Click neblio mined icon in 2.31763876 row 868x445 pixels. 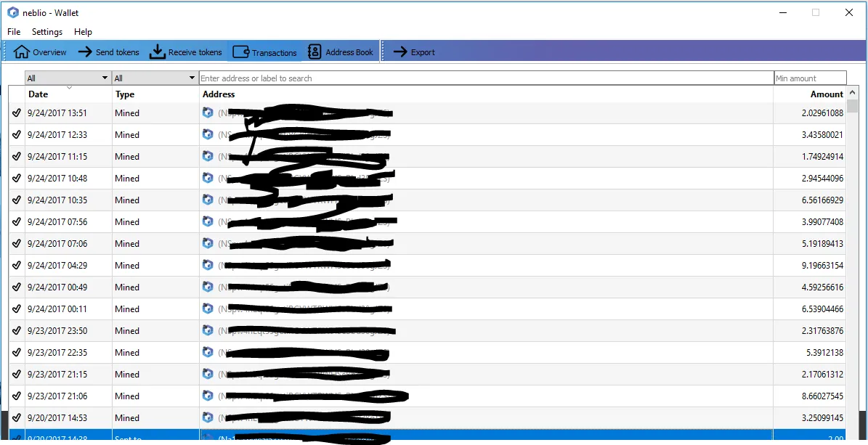(x=208, y=330)
